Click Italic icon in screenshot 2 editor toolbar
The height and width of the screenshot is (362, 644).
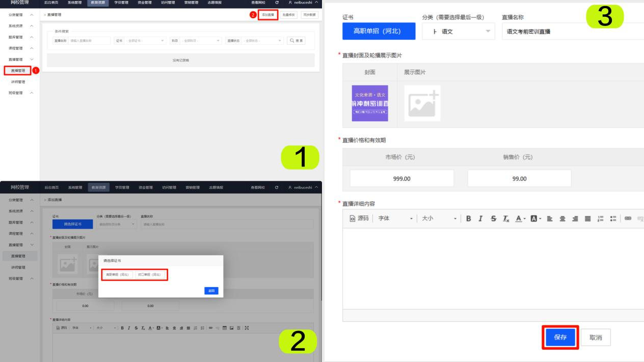tap(129, 329)
